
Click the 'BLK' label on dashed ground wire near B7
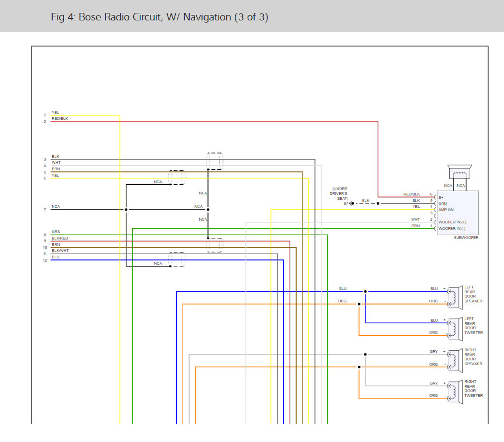click(x=365, y=200)
